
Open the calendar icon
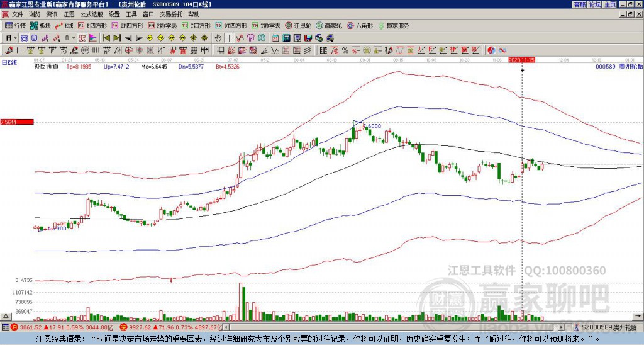pyautogui.click(x=275, y=38)
